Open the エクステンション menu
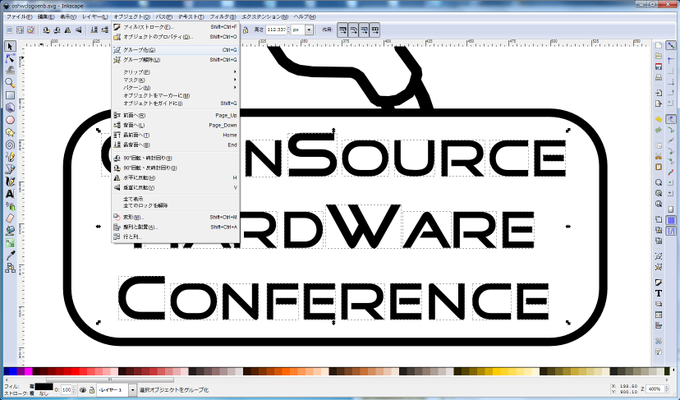Viewport: 680px width, 400px height. [265, 17]
